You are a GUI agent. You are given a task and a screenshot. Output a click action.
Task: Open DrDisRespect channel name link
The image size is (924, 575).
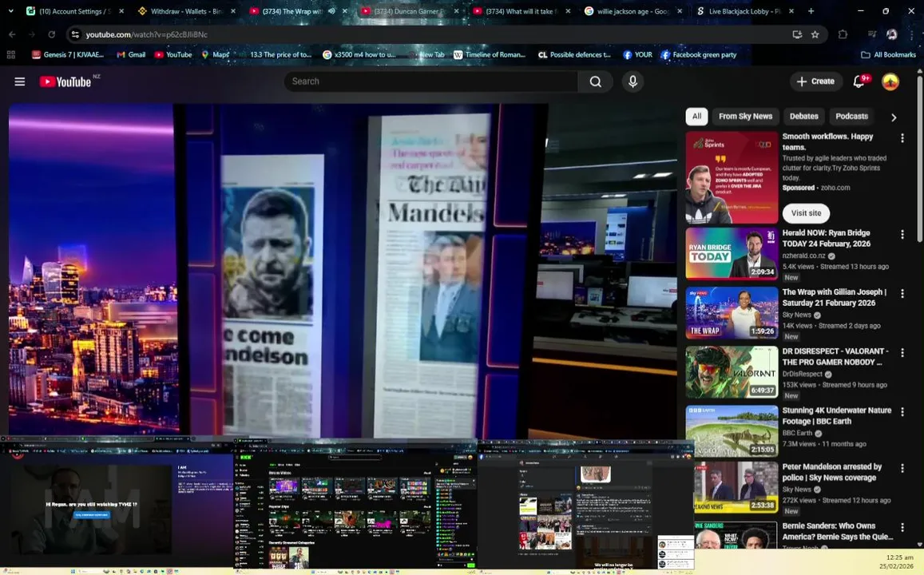(x=802, y=374)
